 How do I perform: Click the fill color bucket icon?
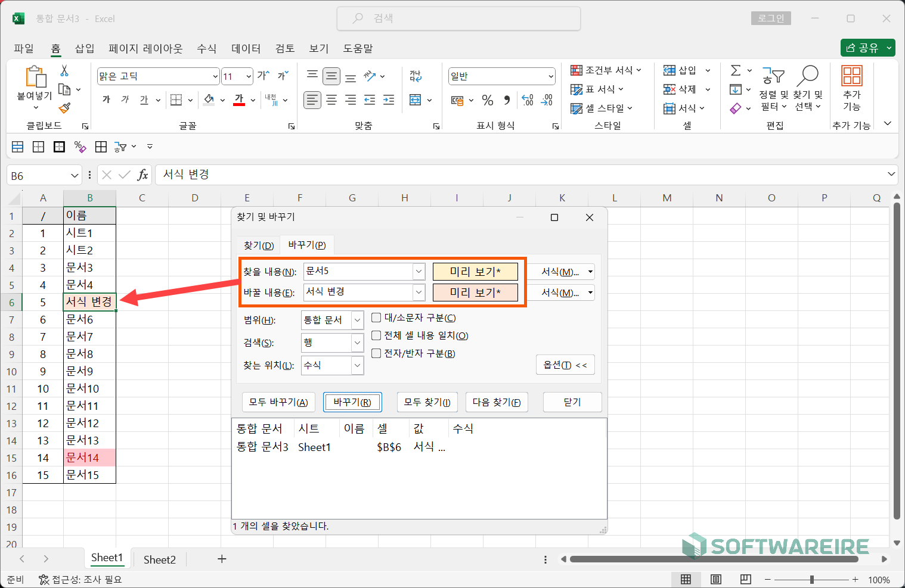pos(209,99)
